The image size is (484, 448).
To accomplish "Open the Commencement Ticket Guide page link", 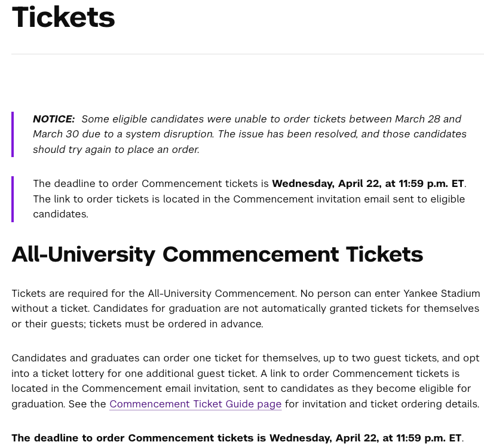I will [x=195, y=404].
